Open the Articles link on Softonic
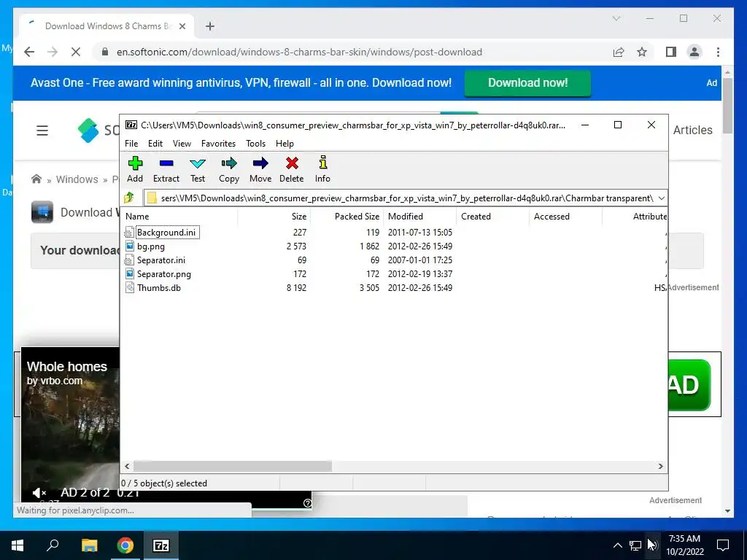Image resolution: width=747 pixels, height=560 pixels. click(693, 130)
